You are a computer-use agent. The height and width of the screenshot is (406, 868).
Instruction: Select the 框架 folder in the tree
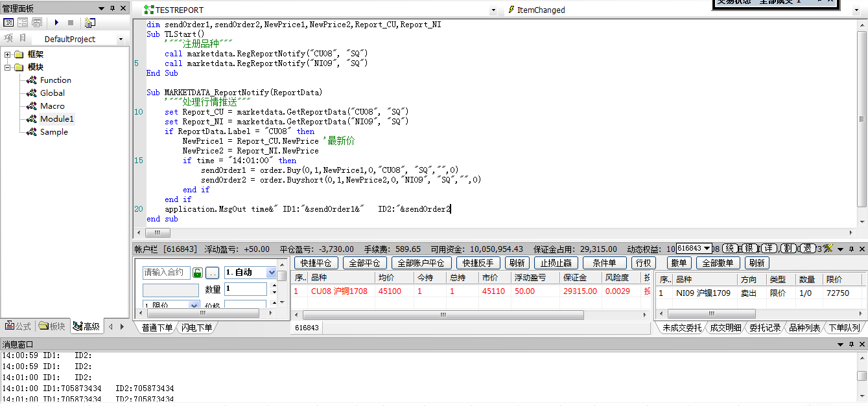(36, 54)
